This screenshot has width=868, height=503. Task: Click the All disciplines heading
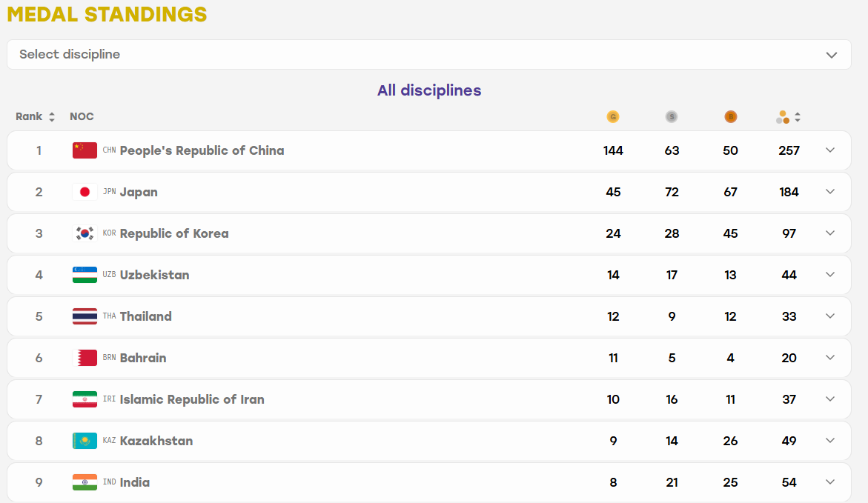coord(429,90)
